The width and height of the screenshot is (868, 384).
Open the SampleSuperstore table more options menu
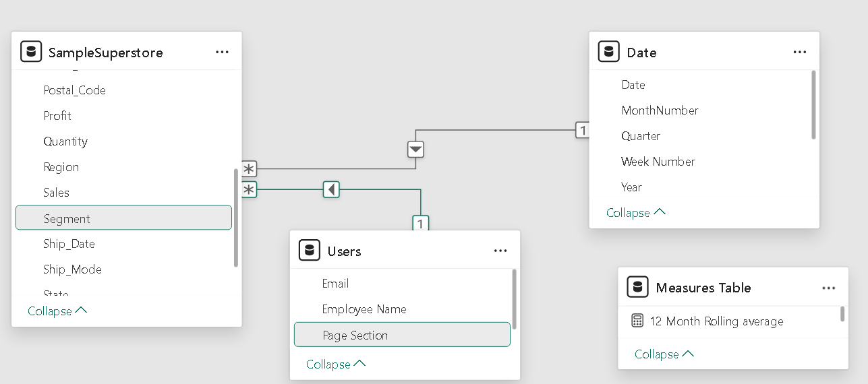[x=222, y=52]
